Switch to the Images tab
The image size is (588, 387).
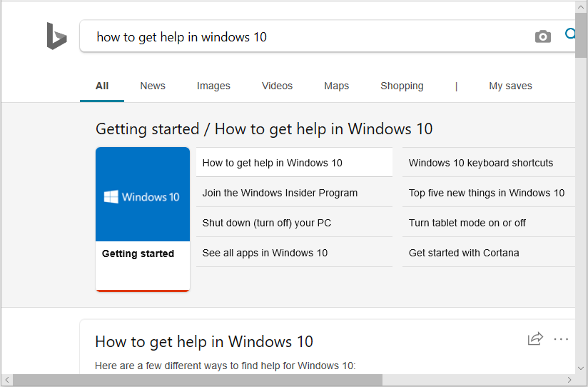pyautogui.click(x=213, y=86)
